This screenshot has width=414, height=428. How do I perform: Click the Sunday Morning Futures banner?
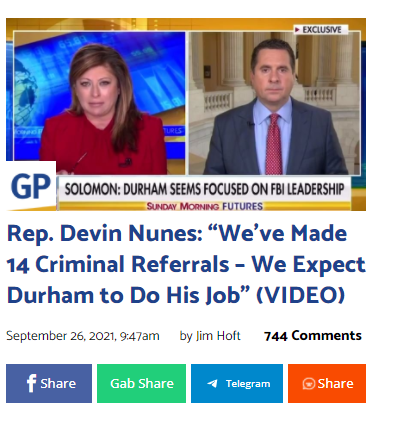(x=205, y=206)
